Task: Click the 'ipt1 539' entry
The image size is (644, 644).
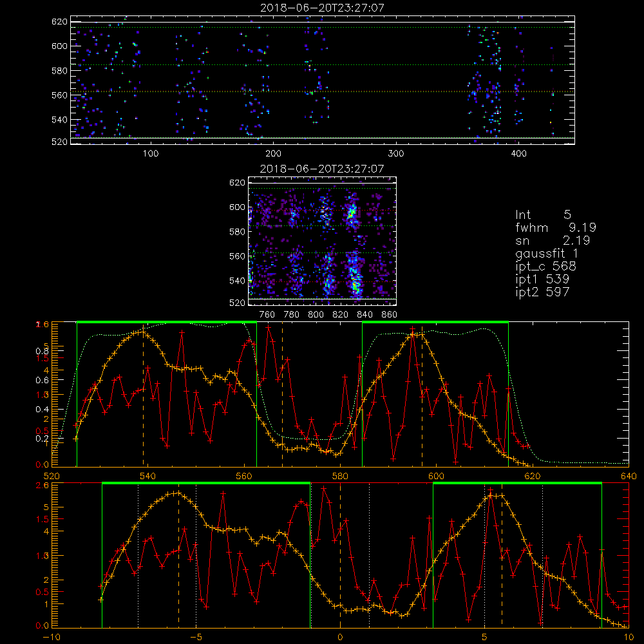Action: click(x=542, y=279)
